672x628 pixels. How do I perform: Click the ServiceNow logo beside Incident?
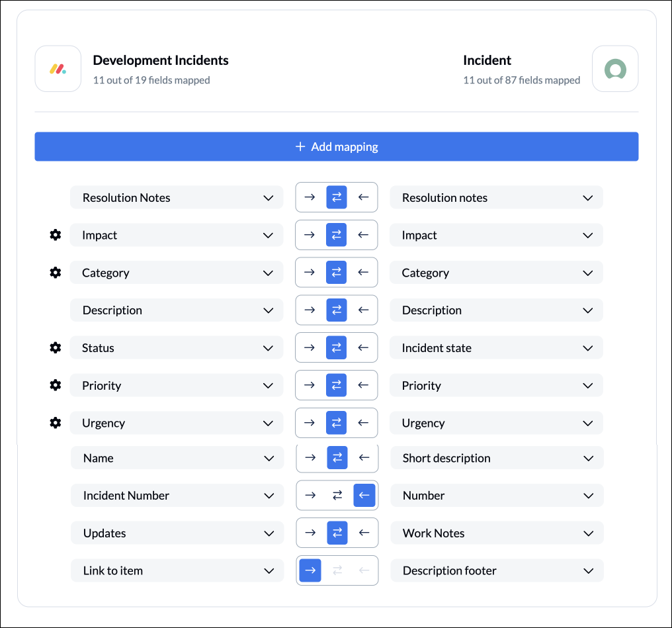(x=615, y=69)
